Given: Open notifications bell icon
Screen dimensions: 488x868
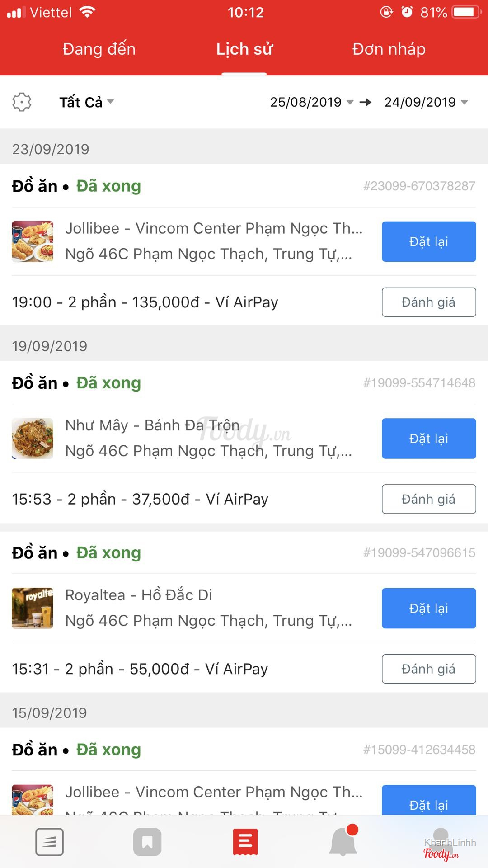Looking at the screenshot, I should [343, 842].
